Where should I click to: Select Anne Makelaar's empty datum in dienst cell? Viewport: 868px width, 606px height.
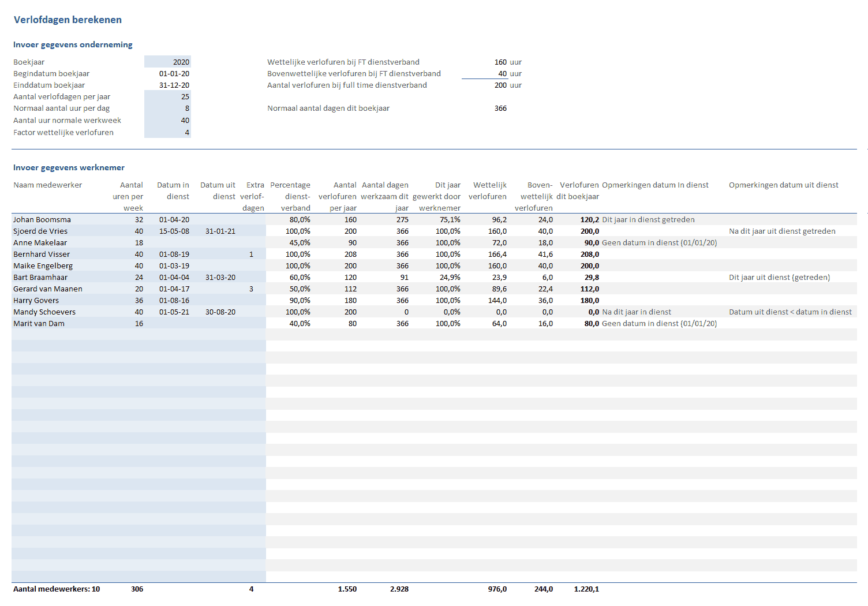173,242
